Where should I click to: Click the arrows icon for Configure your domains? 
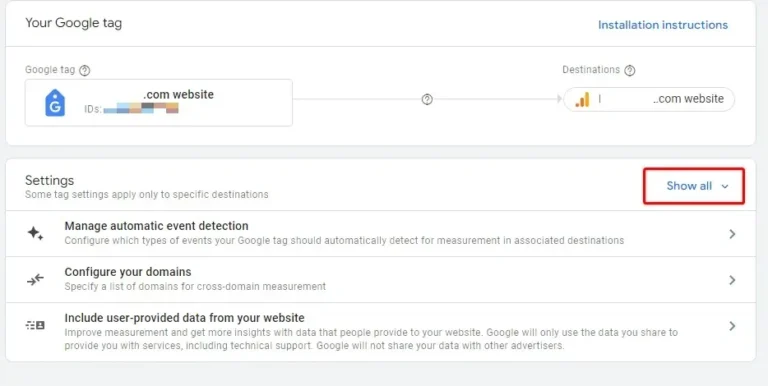(35, 279)
